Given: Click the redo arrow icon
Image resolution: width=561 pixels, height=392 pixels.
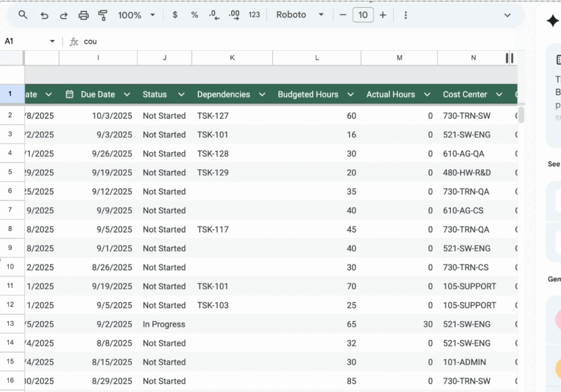Looking at the screenshot, I should coord(64,15).
